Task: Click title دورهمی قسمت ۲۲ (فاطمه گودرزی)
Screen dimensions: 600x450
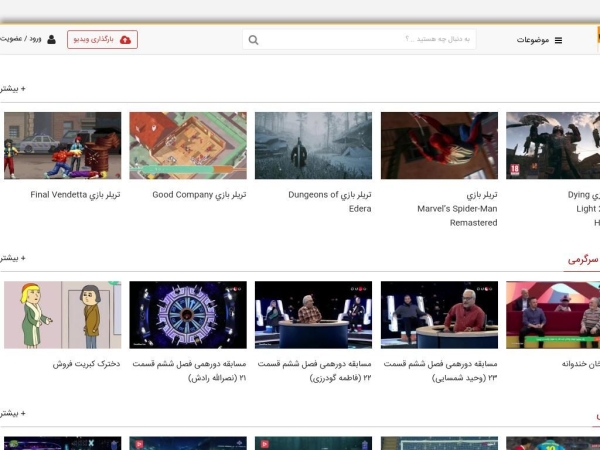Action: pos(315,371)
